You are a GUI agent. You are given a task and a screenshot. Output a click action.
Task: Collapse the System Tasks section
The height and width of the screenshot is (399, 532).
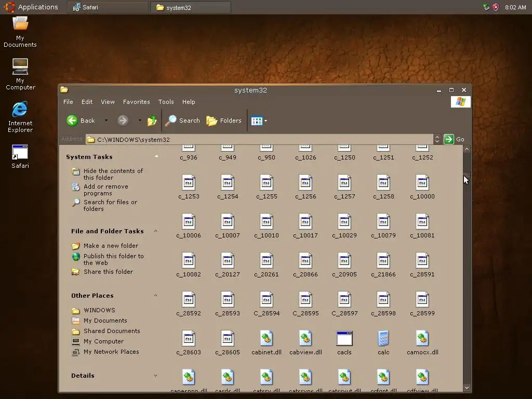click(x=156, y=156)
